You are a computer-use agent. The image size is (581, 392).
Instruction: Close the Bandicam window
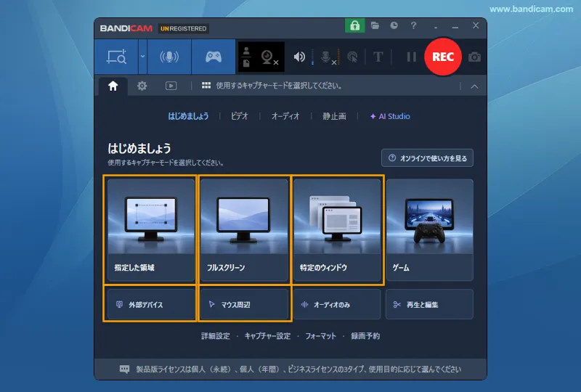pos(476,25)
